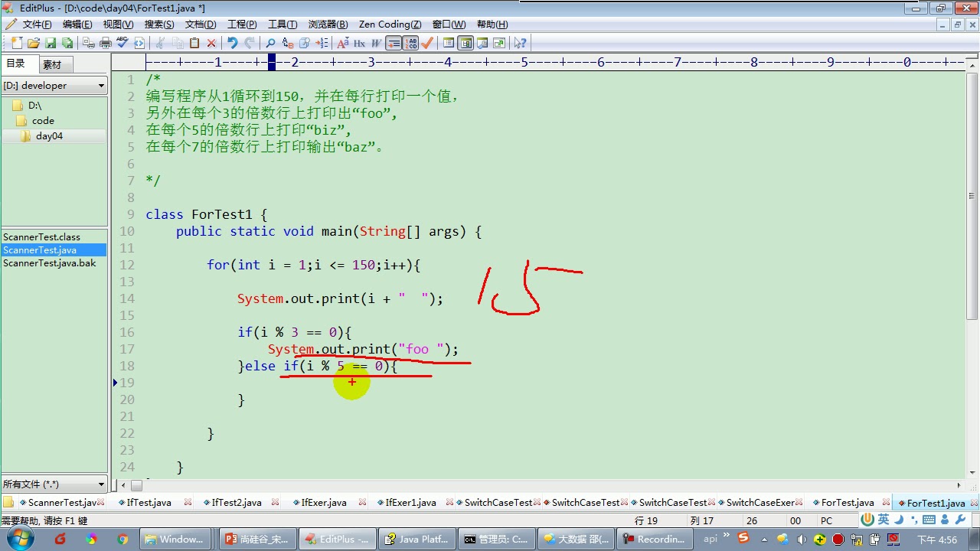The height and width of the screenshot is (551, 980).
Task: Toggle the auto indent button
Action: point(394,43)
